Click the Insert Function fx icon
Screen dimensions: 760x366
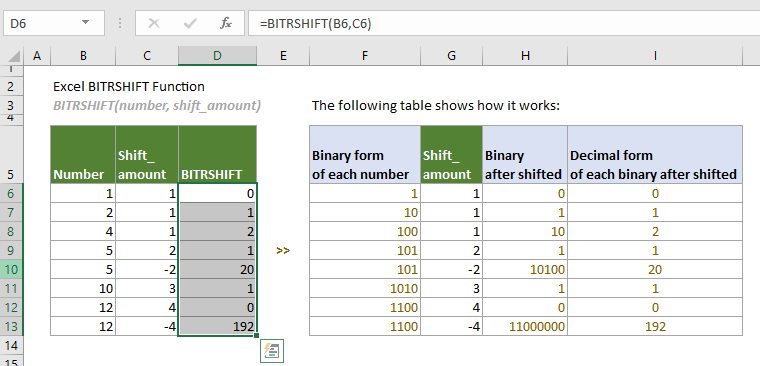pos(226,23)
